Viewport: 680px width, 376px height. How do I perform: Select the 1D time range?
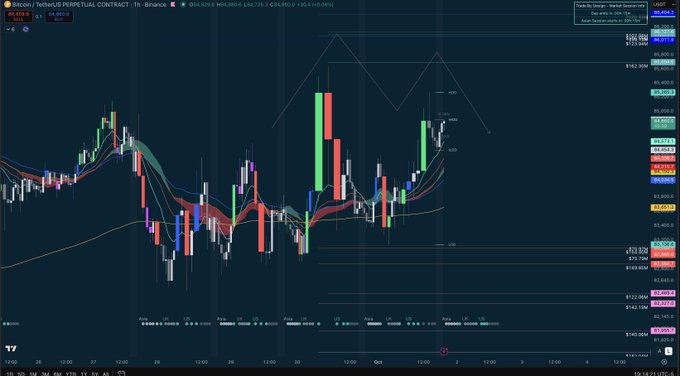10,374
